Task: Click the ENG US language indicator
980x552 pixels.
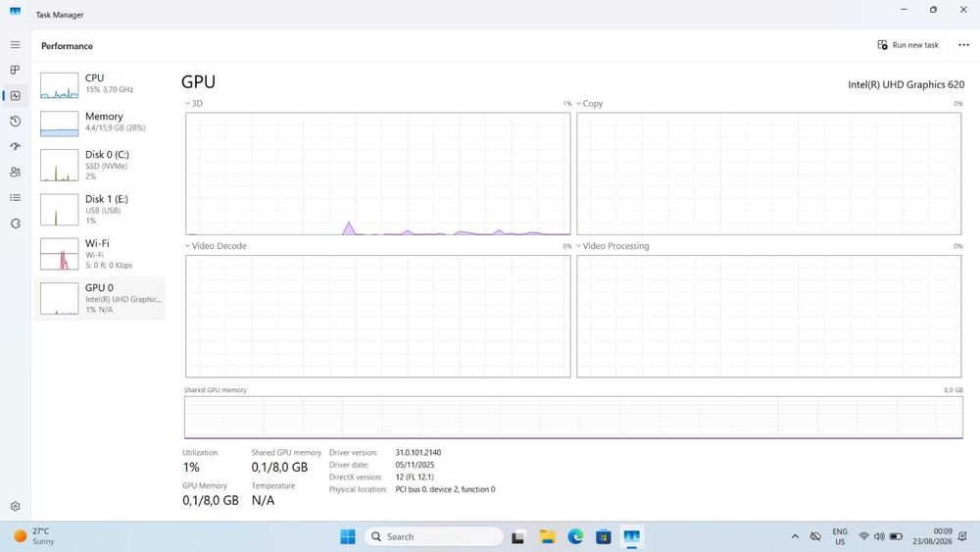Action: pyautogui.click(x=840, y=536)
